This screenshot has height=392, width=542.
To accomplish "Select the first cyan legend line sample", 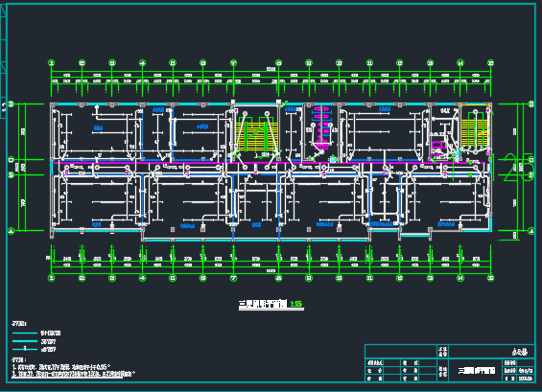I will pos(25,334).
